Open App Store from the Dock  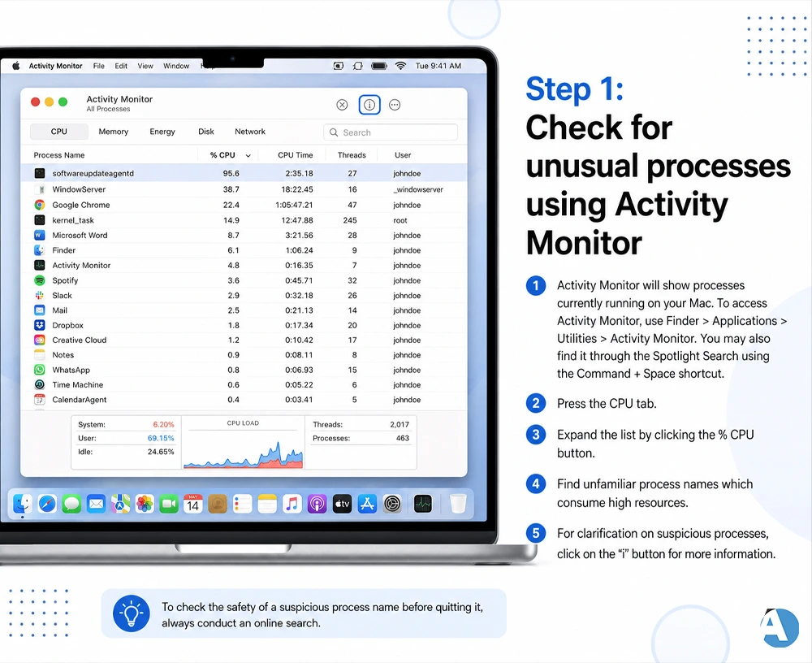click(x=367, y=503)
